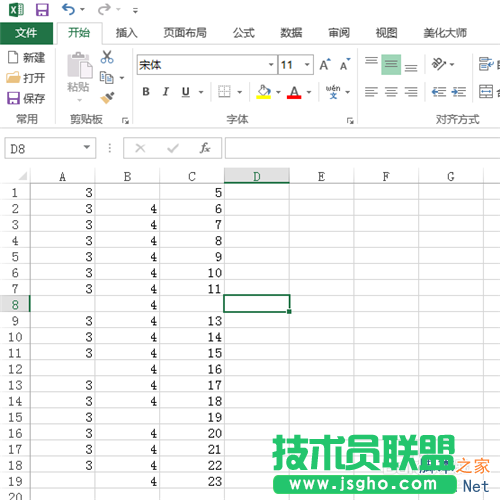The image size is (500, 500).
Task: Increase font size with large A icon
Action: [x=325, y=64]
